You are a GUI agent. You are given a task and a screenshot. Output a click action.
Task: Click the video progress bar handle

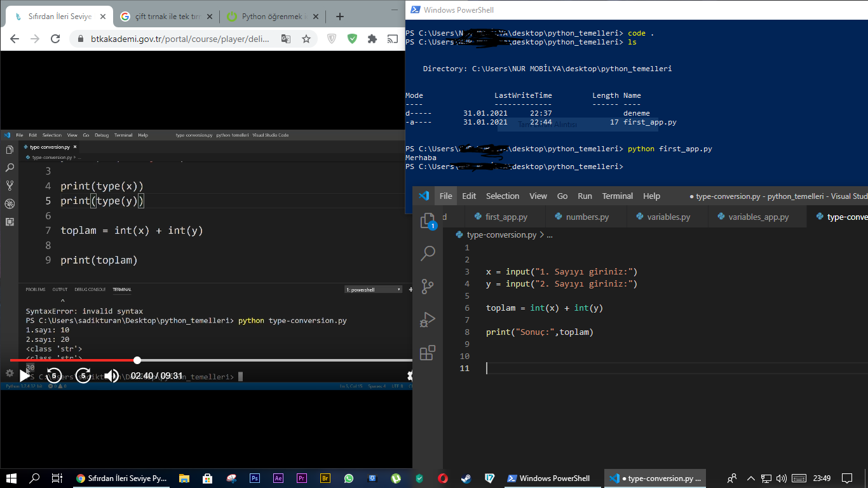[137, 360]
